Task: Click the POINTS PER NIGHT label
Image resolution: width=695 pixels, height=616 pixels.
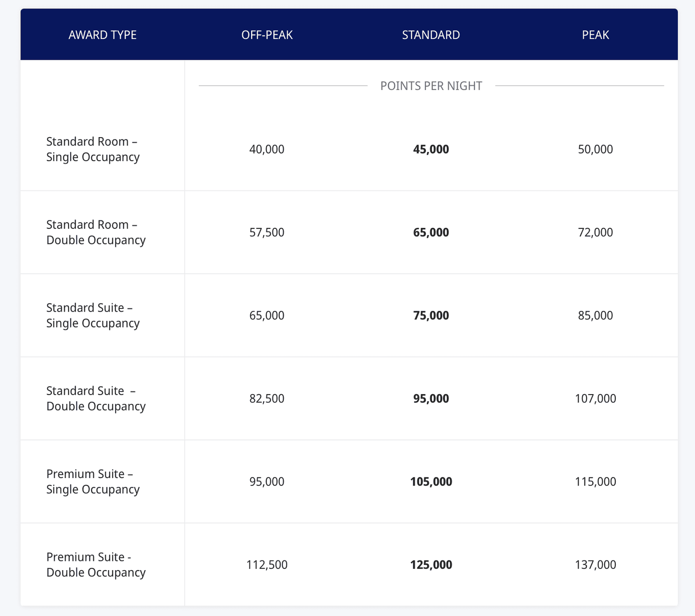Action: pyautogui.click(x=430, y=86)
